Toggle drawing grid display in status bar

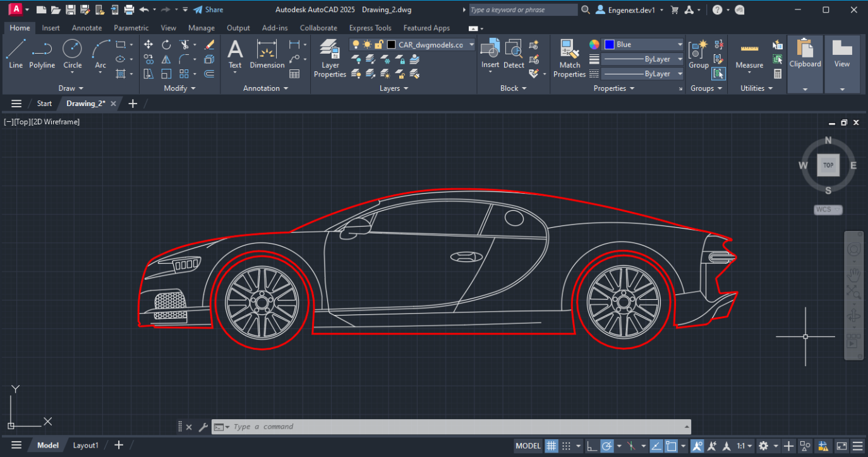click(552, 446)
